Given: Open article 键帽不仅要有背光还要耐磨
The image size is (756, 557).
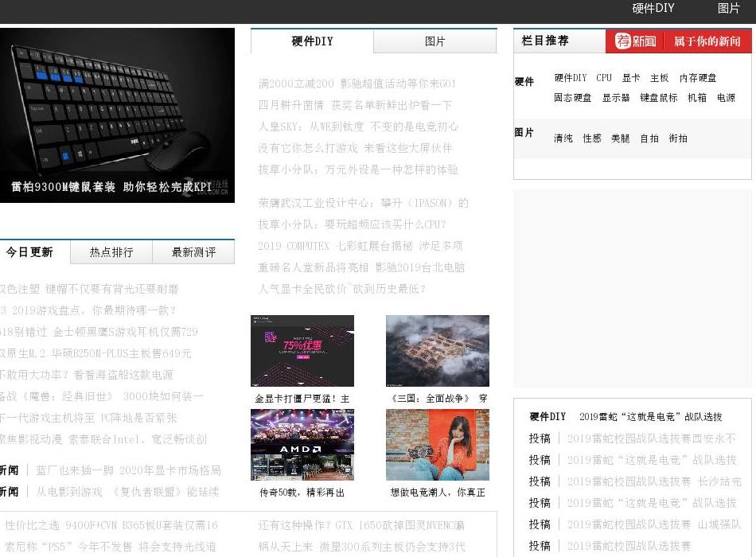Looking at the screenshot, I should point(89,289).
